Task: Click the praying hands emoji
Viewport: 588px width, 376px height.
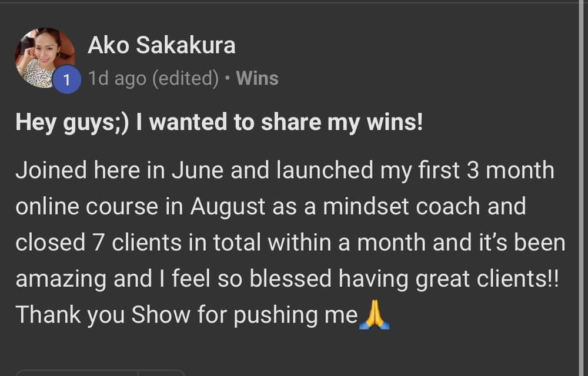Action: coord(374,314)
